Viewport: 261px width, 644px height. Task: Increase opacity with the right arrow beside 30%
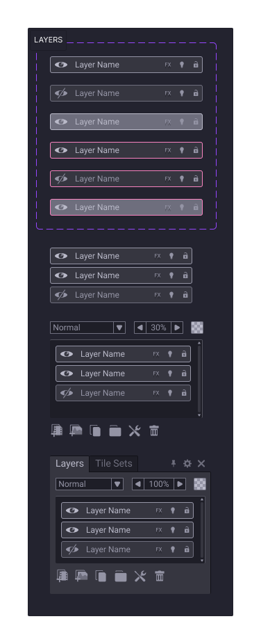177,328
